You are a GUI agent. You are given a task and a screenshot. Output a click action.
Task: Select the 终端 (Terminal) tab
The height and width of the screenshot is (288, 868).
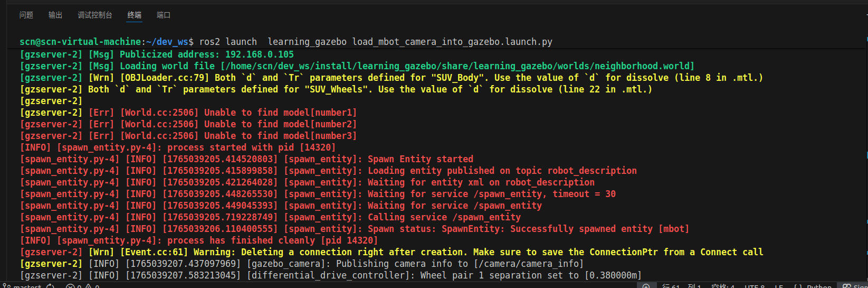click(x=135, y=15)
